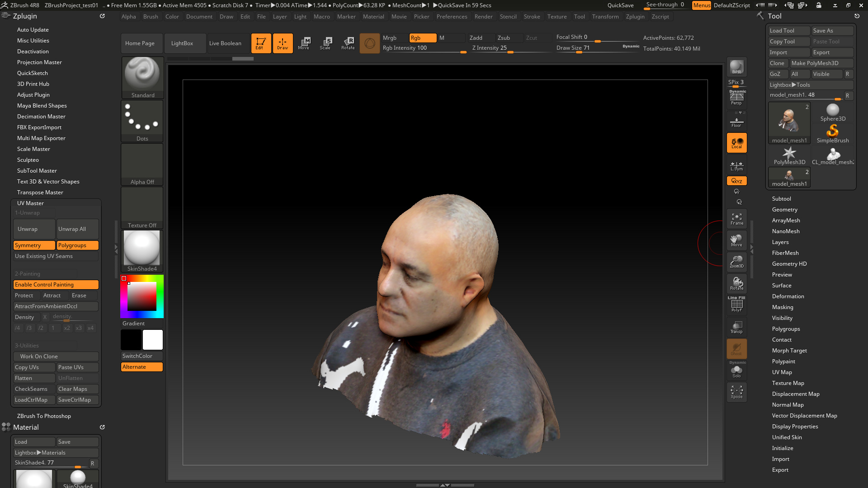Click the Frame view icon

pyautogui.click(x=736, y=219)
